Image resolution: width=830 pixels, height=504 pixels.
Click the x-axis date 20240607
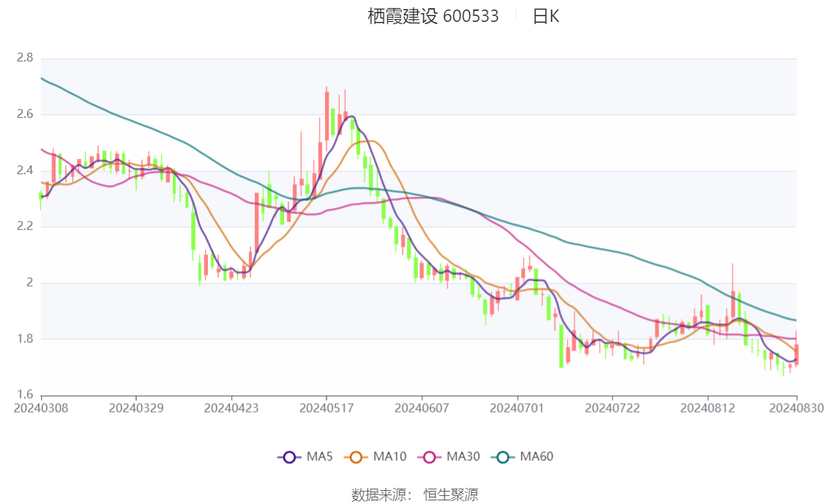click(422, 408)
